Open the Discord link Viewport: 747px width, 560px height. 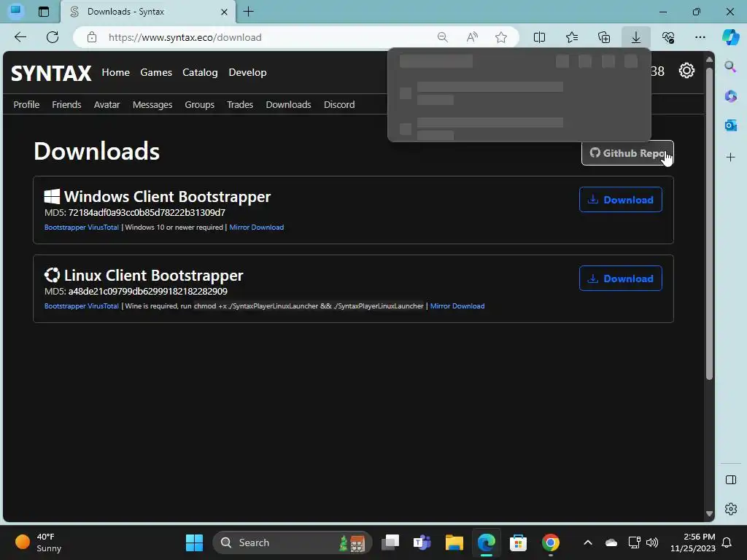[339, 104]
